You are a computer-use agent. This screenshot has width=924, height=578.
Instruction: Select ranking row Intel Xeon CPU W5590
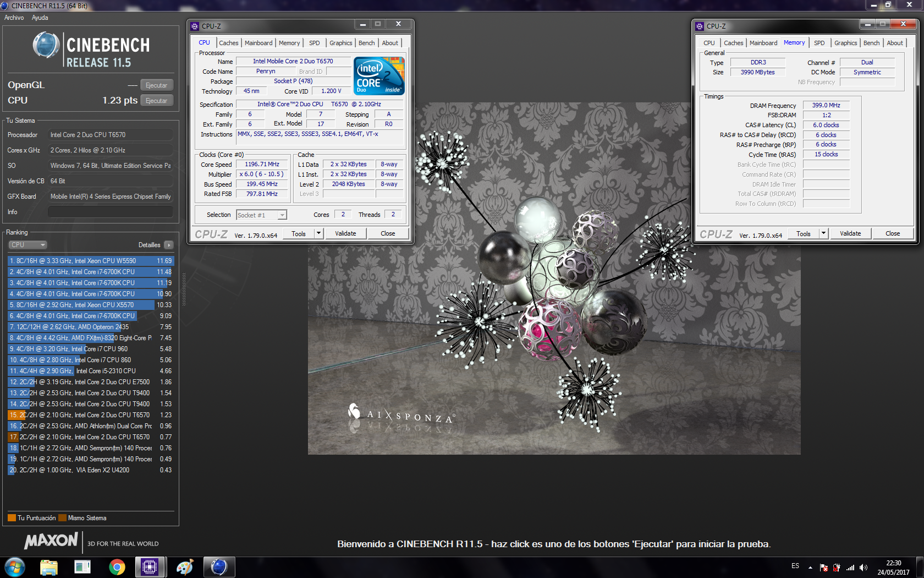(x=91, y=261)
